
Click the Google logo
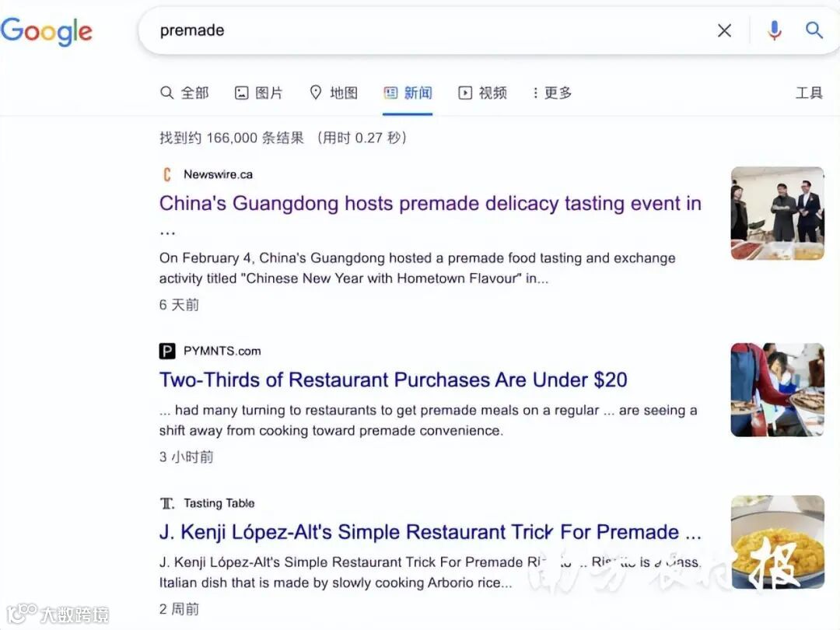(47, 32)
